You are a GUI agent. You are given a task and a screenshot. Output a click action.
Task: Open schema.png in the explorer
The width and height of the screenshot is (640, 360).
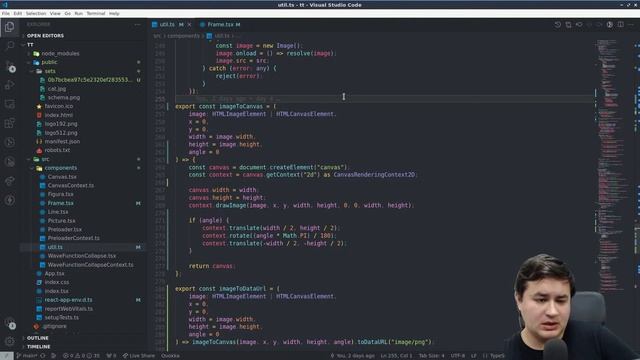[82, 98]
